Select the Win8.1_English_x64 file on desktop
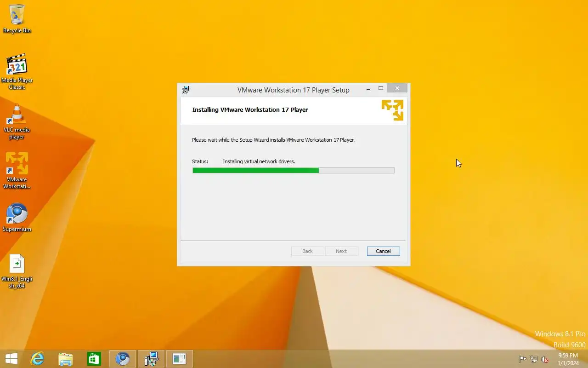 pyautogui.click(x=17, y=271)
